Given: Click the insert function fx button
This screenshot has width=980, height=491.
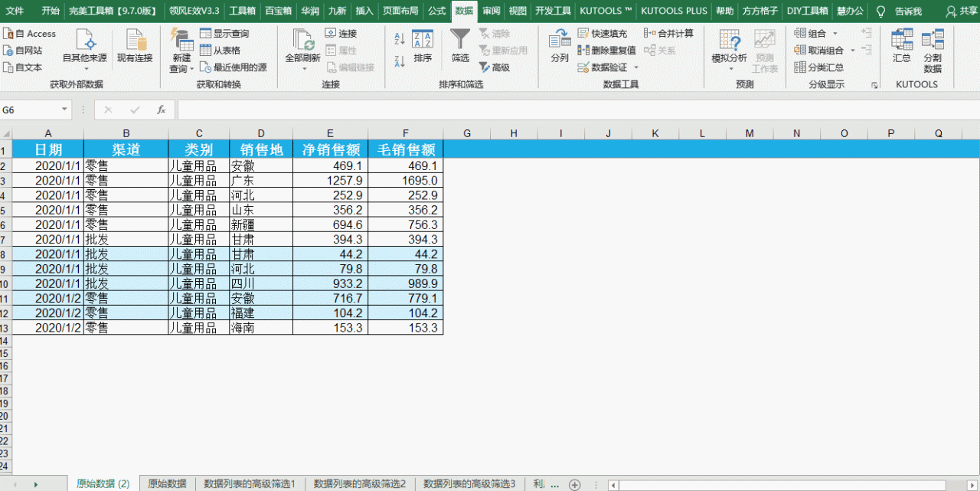Looking at the screenshot, I should tap(162, 110).
